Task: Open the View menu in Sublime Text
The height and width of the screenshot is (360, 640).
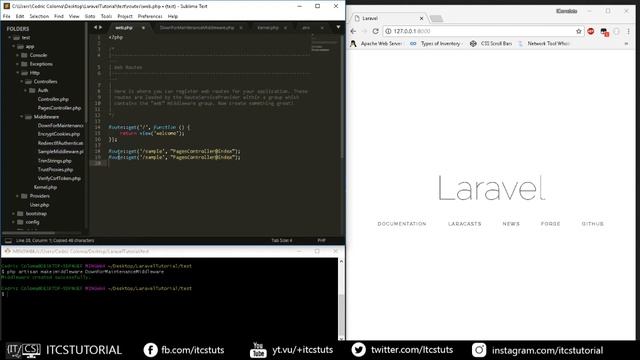Action: [74, 16]
